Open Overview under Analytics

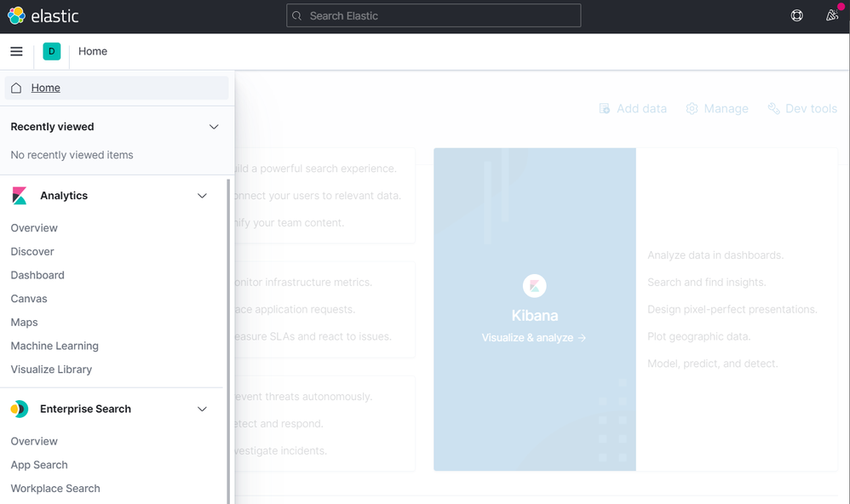(x=34, y=228)
